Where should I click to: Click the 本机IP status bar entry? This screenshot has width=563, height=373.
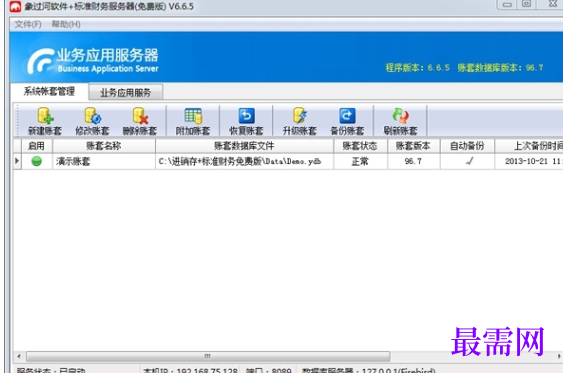(x=190, y=370)
